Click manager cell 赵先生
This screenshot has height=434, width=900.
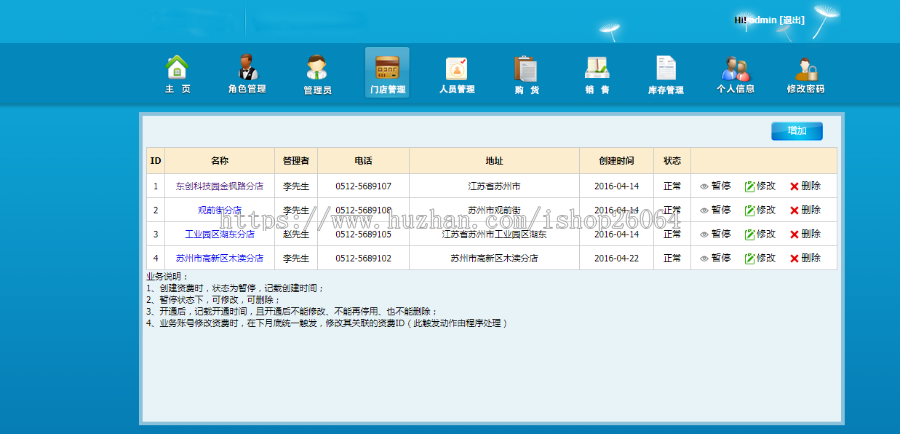[296, 234]
